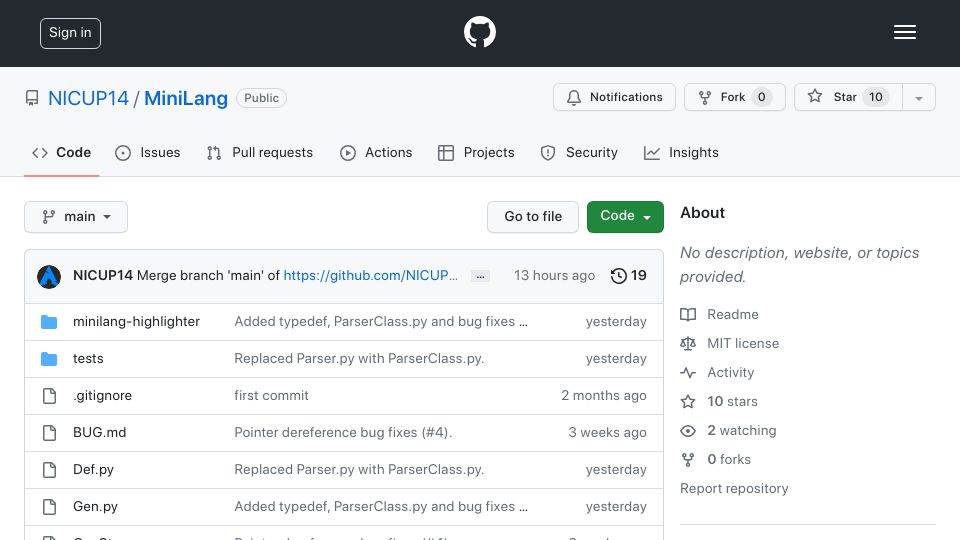Click the minilang-highlighter folder icon
960x540 pixels.
pos(49,322)
